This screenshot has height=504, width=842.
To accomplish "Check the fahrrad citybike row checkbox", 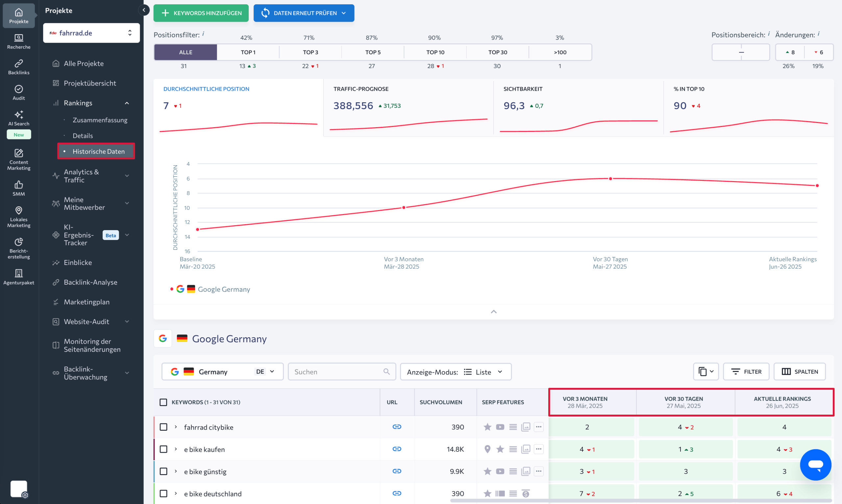I will pos(163,426).
